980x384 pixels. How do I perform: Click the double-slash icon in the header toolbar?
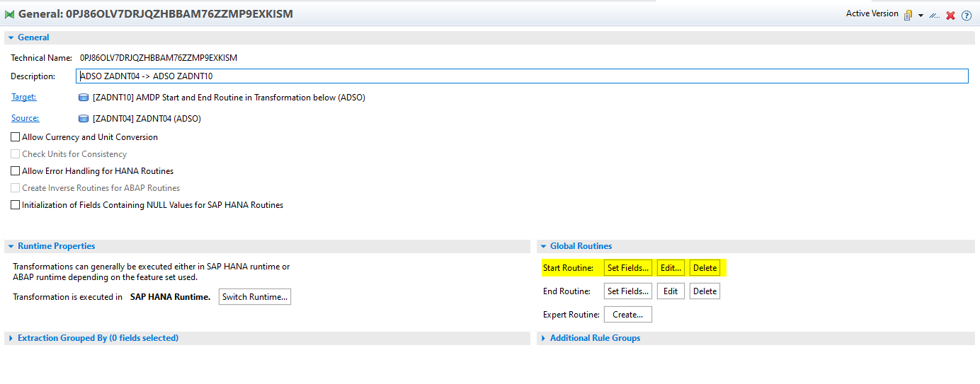coord(935,15)
